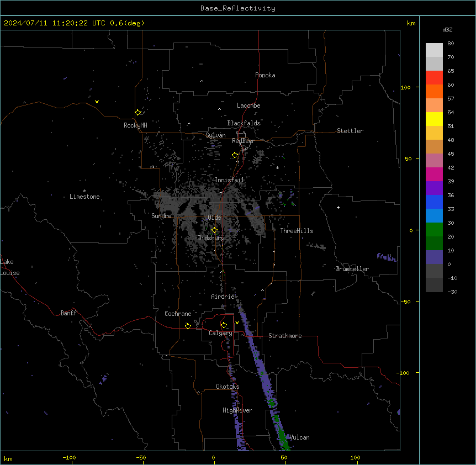Click the RockyMH label
The image size is (476, 465).
click(x=135, y=125)
